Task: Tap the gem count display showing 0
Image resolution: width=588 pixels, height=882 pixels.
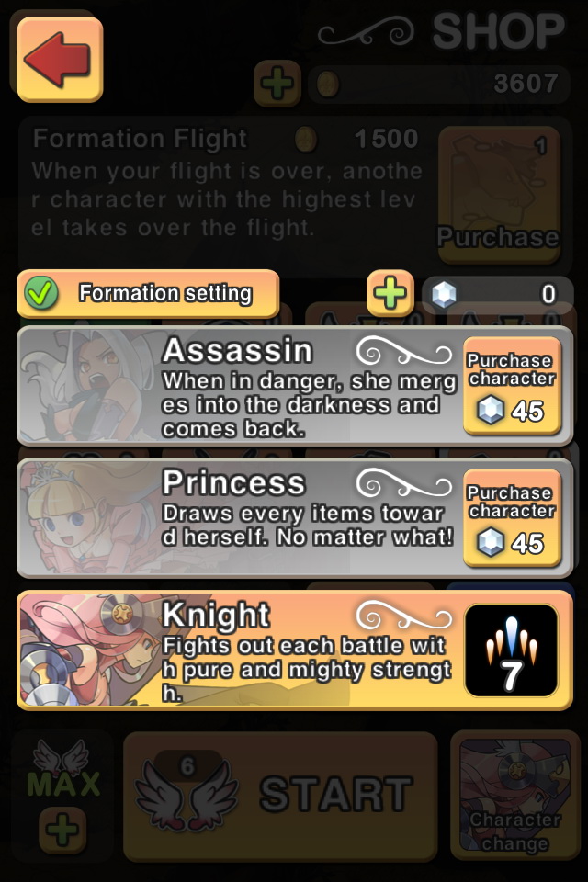Action: (x=497, y=294)
